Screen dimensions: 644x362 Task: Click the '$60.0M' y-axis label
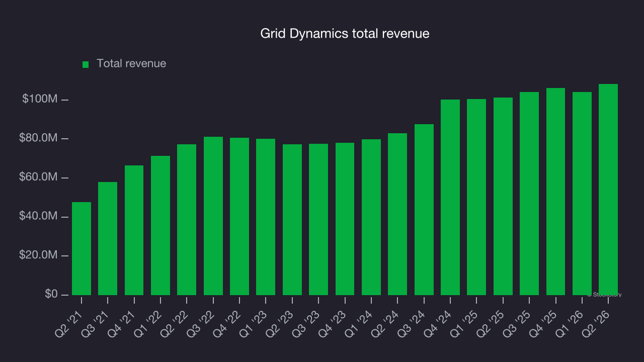(38, 177)
